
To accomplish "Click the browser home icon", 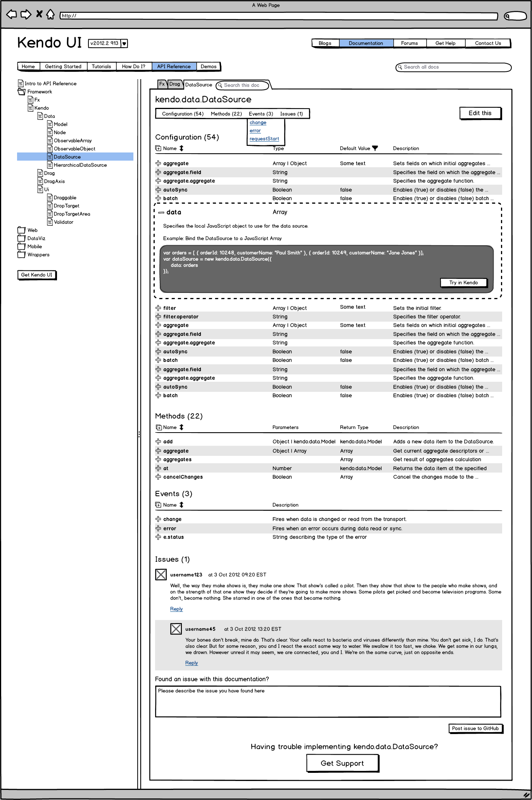I will point(50,14).
